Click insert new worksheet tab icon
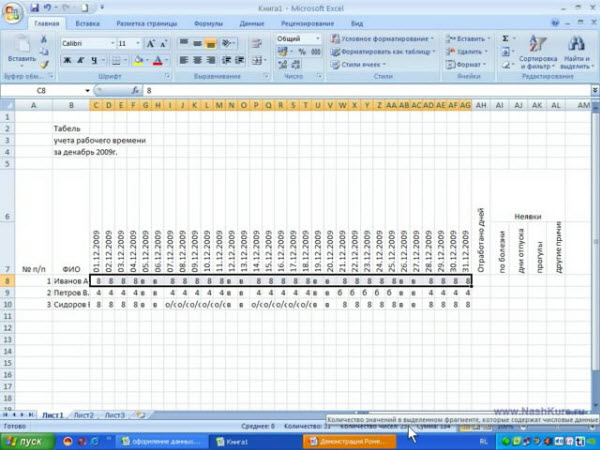 pyautogui.click(x=140, y=415)
